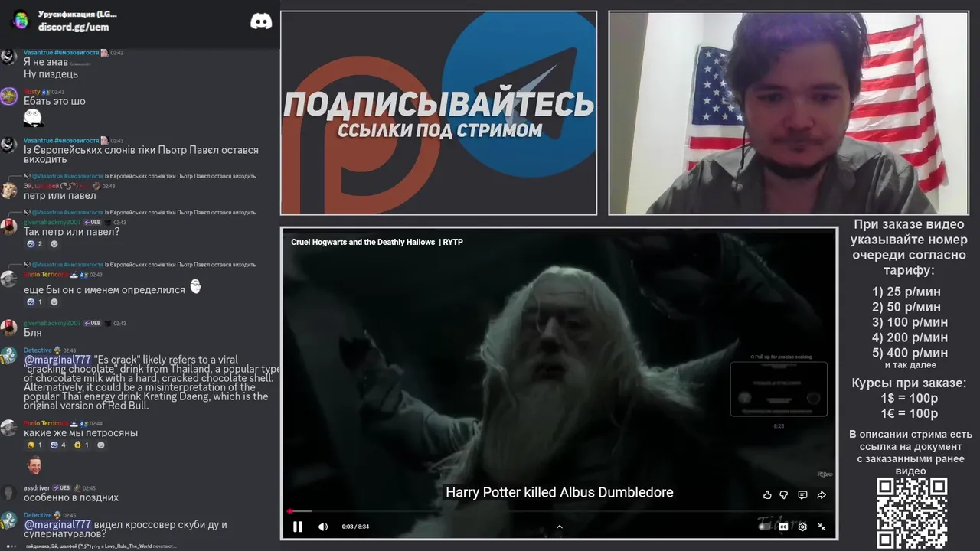Viewport: 980px width, 551px height.
Task: Click reaction with count 4 under 'какие же мы петросяны'
Action: click(57, 445)
